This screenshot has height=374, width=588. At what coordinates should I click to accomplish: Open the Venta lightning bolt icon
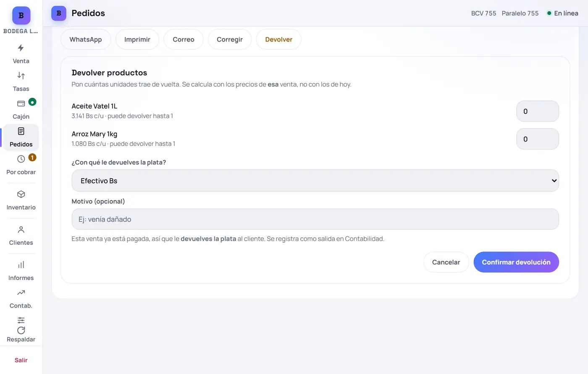[x=21, y=48]
